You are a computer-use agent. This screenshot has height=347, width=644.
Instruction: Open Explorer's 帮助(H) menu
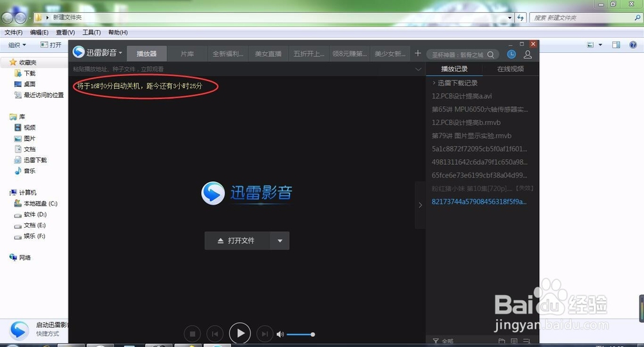point(118,32)
